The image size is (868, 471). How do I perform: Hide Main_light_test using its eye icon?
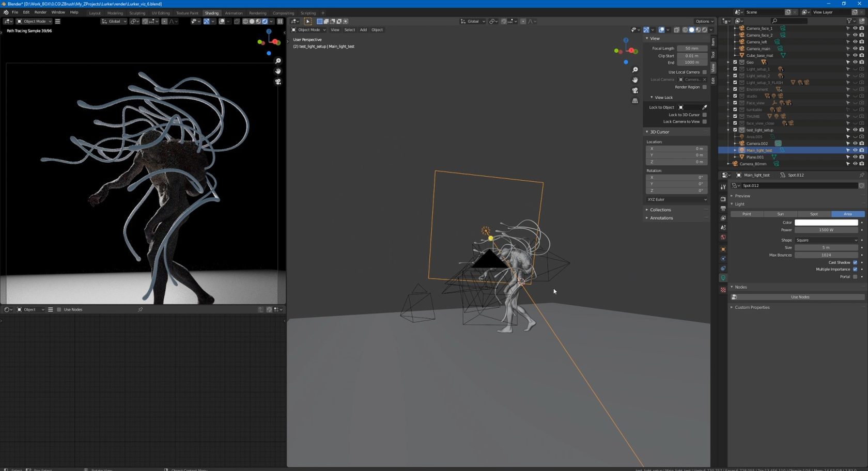coord(855,150)
